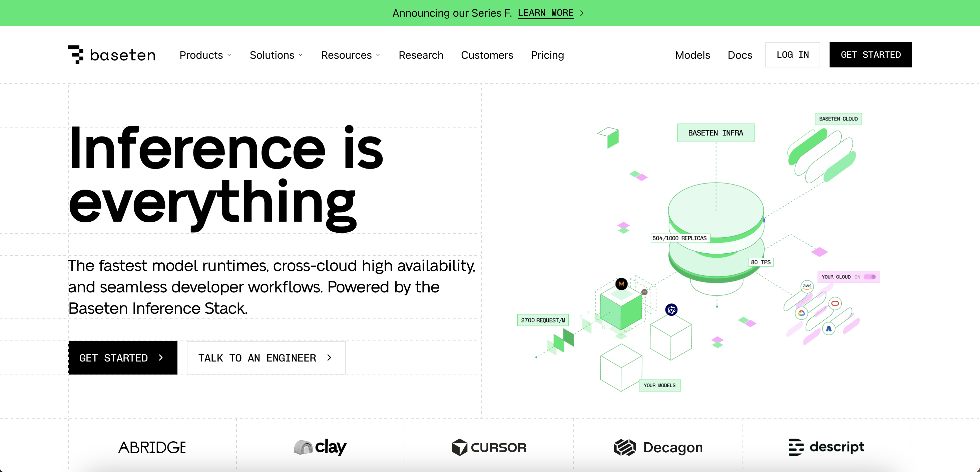Open the Docs link
The height and width of the screenshot is (472, 980).
[x=740, y=55]
